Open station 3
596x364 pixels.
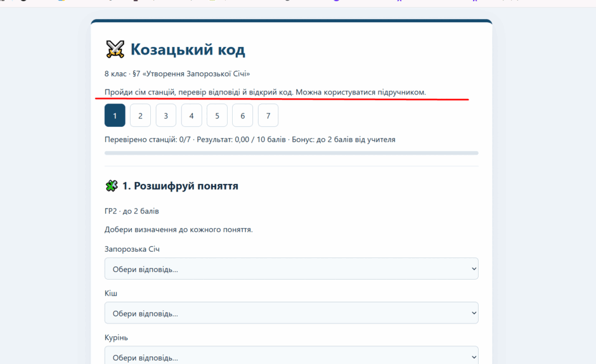(165, 115)
